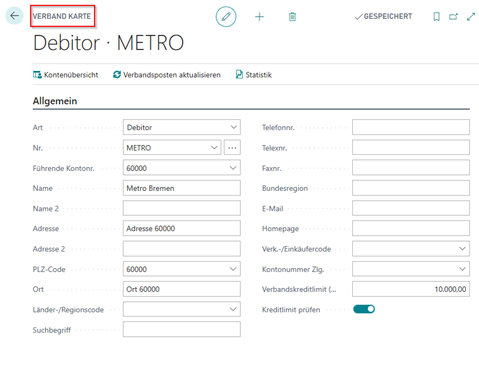Expand Führende Kontonr. dropdown
The image size is (479, 373).
point(233,168)
